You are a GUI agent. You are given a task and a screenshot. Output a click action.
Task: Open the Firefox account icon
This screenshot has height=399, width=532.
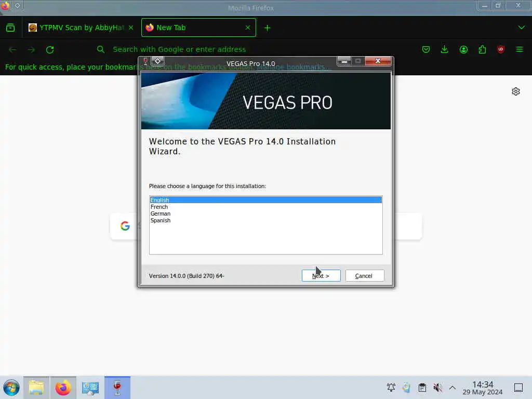pyautogui.click(x=463, y=49)
